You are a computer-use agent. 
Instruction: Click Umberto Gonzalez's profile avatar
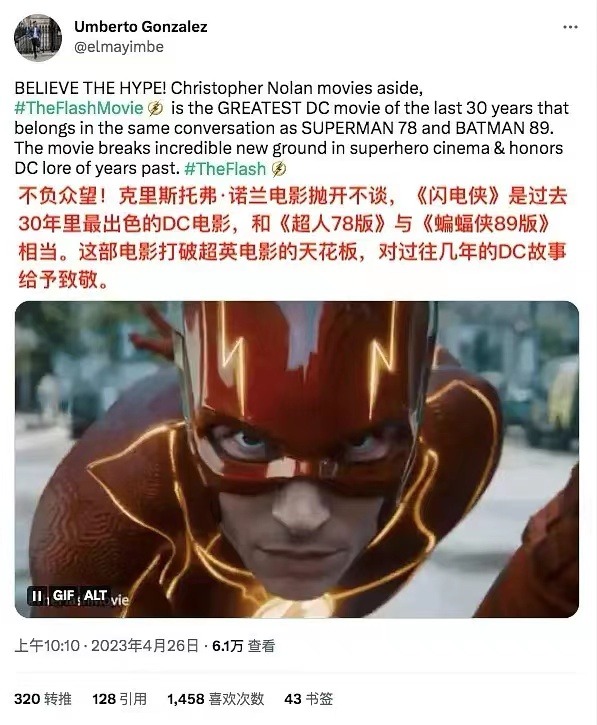point(38,37)
